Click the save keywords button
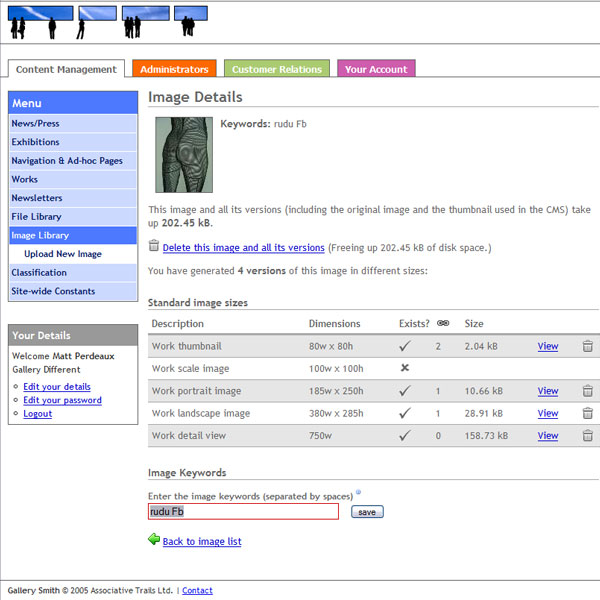The height and width of the screenshot is (600, 600). point(367,512)
